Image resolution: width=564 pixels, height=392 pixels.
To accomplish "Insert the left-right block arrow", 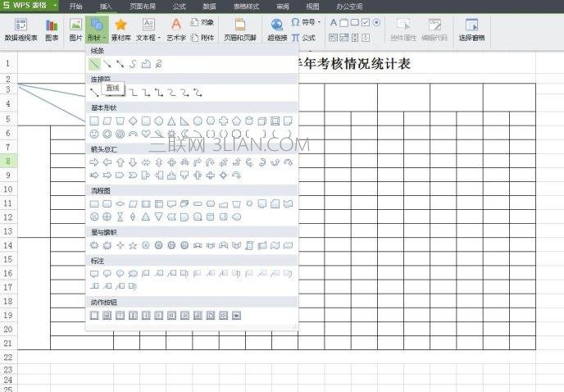I will coord(146,162).
